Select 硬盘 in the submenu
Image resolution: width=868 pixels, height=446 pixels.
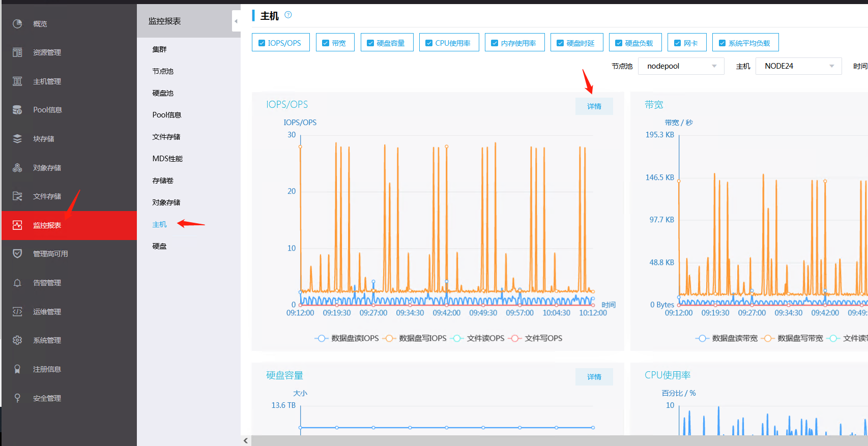point(159,246)
